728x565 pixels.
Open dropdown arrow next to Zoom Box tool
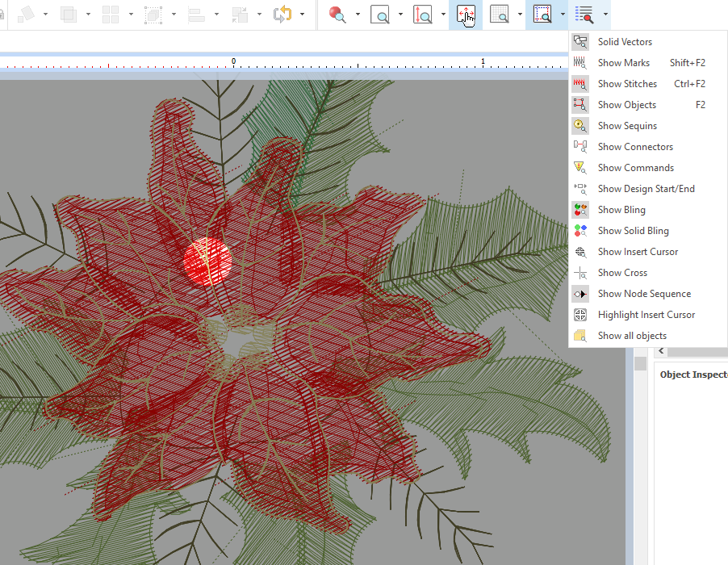coord(400,15)
